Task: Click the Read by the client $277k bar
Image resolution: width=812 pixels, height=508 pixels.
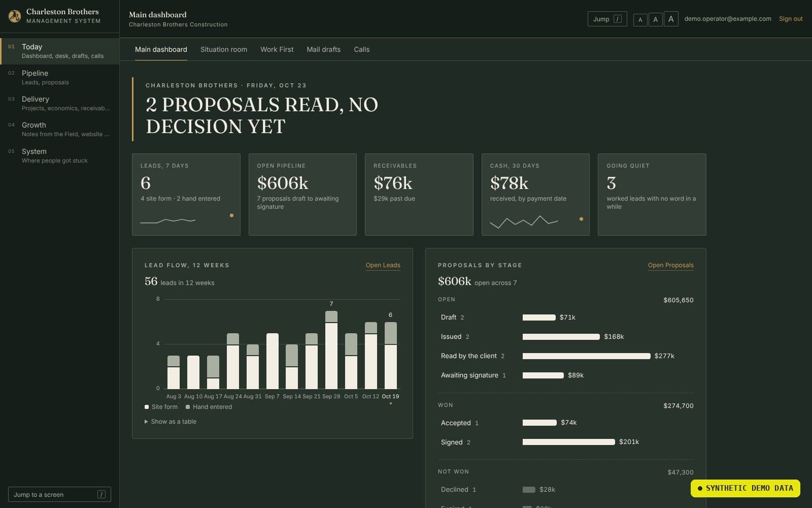Action: [x=587, y=356]
